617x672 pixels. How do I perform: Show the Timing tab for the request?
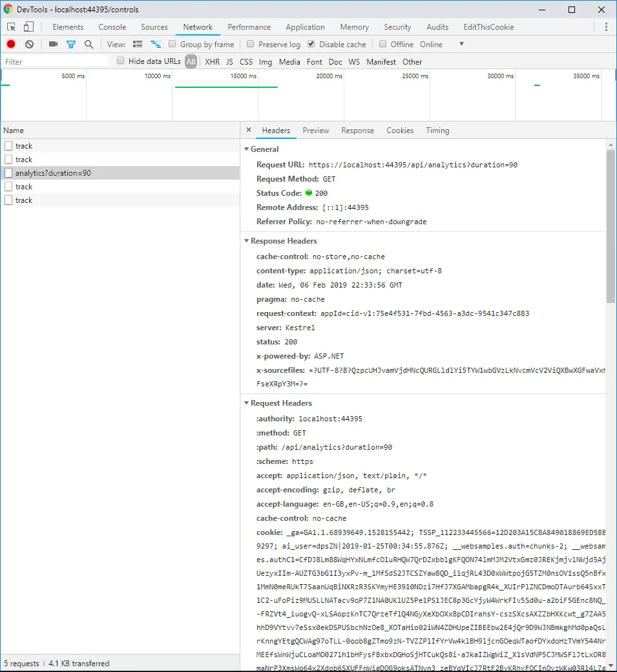point(437,131)
